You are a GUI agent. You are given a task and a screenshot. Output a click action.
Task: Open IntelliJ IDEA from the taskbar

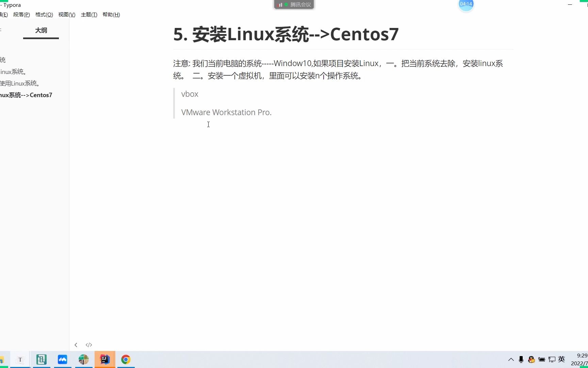click(x=104, y=359)
